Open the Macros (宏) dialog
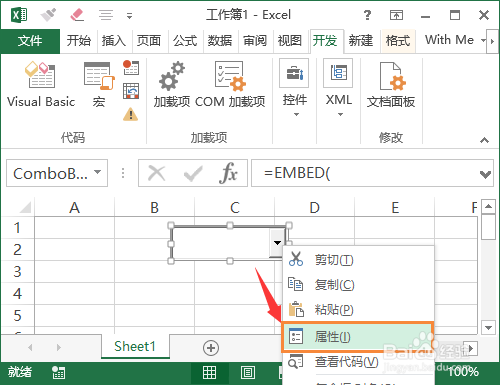This screenshot has width=500, height=385. click(x=99, y=85)
